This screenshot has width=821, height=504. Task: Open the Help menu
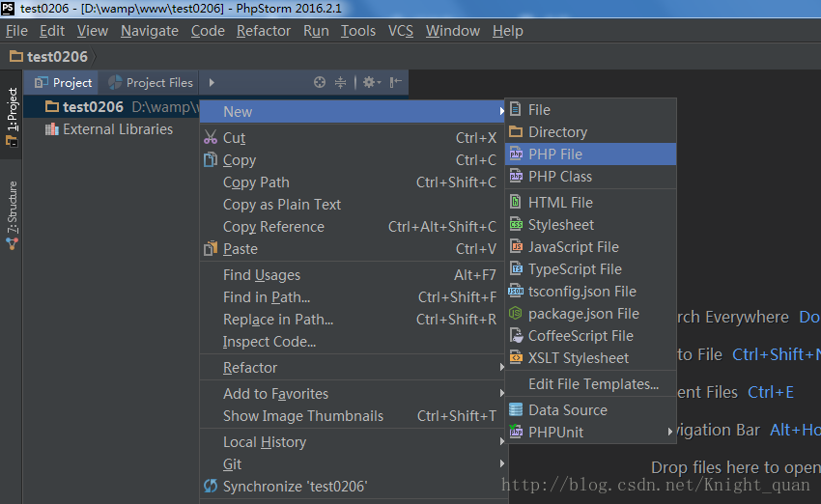507,31
